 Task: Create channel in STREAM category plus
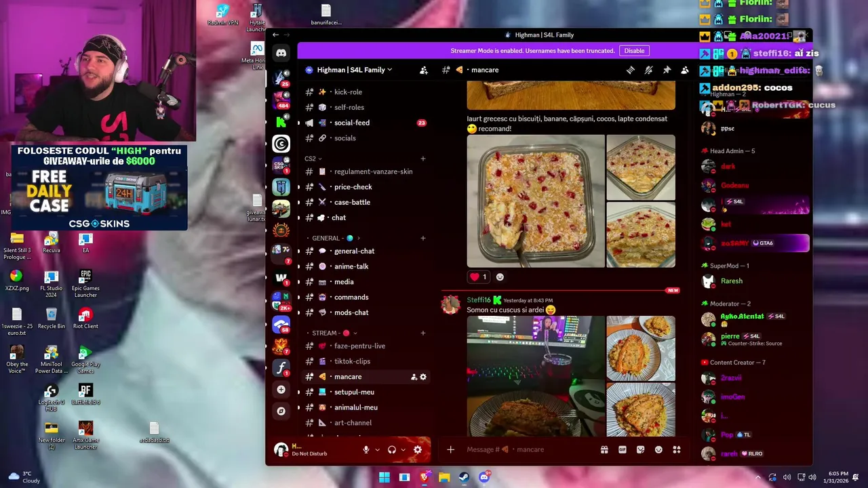pyautogui.click(x=423, y=333)
